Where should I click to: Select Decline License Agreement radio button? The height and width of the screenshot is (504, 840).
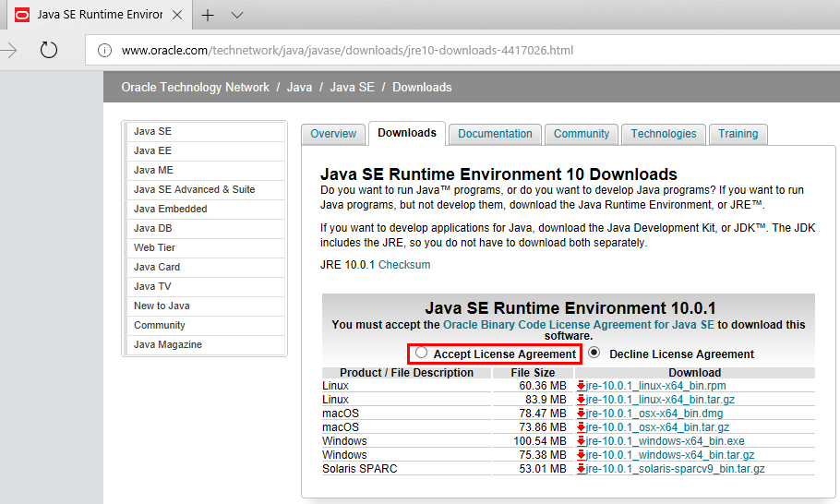click(x=594, y=353)
